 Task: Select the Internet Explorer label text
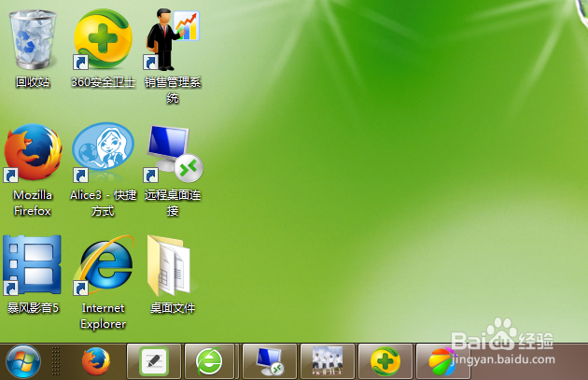click(103, 316)
